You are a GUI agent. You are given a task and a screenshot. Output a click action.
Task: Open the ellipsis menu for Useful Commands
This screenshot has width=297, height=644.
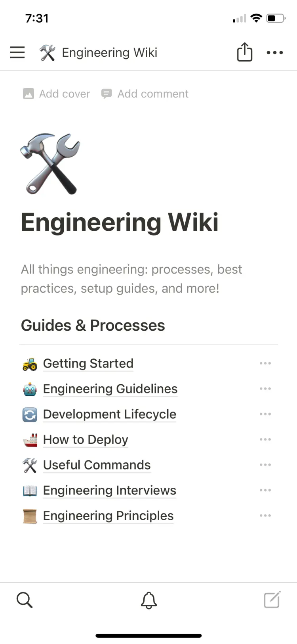265,465
